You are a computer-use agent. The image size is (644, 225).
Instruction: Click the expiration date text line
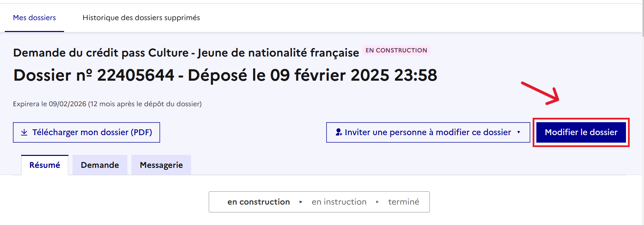coord(107,104)
